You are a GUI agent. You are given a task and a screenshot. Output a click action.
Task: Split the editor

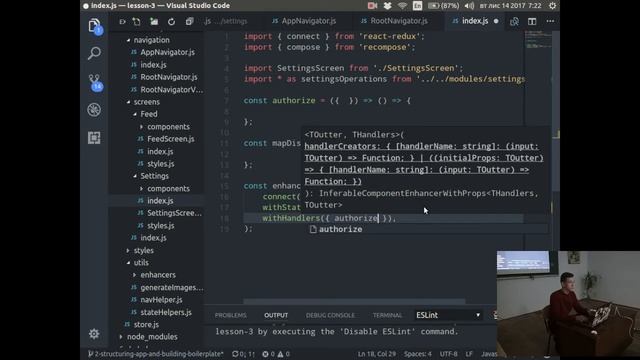click(x=532, y=21)
